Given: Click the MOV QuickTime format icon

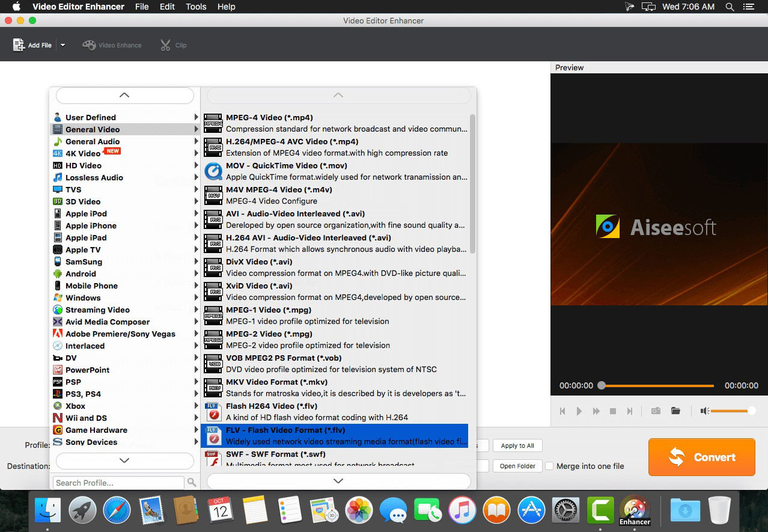Looking at the screenshot, I should coord(213,171).
